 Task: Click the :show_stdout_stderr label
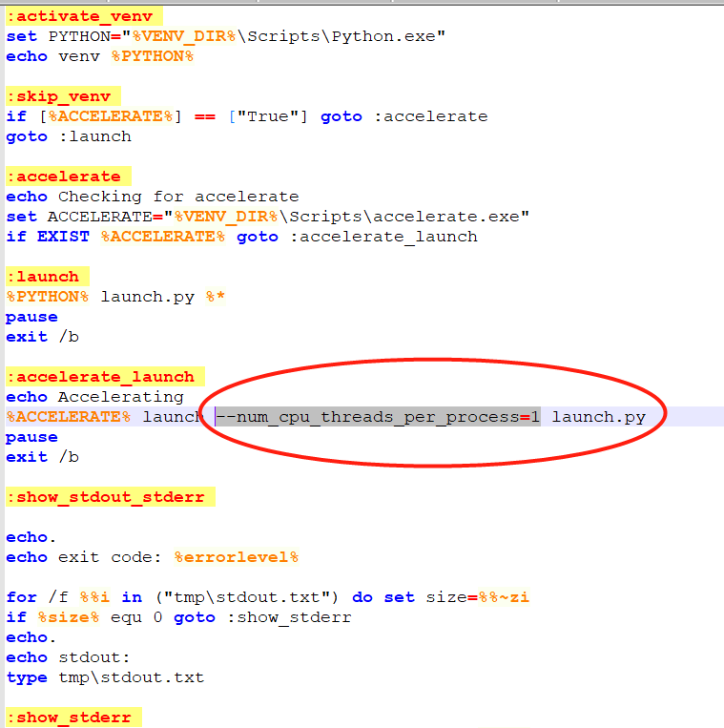coord(109,497)
